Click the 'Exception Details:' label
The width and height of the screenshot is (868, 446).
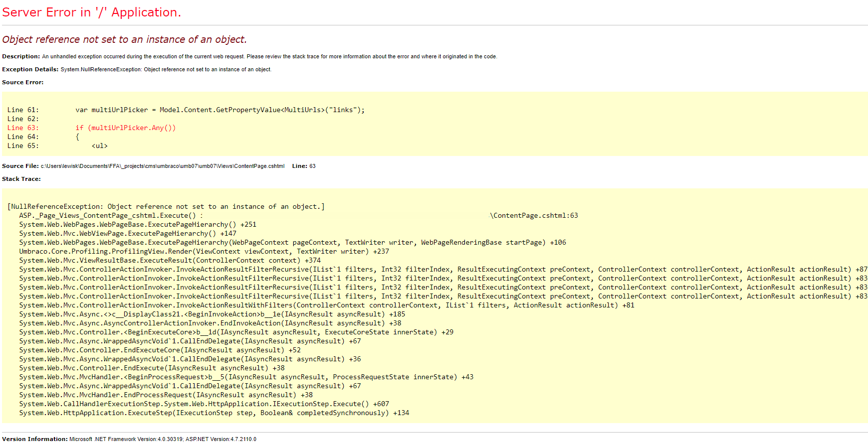(30, 69)
